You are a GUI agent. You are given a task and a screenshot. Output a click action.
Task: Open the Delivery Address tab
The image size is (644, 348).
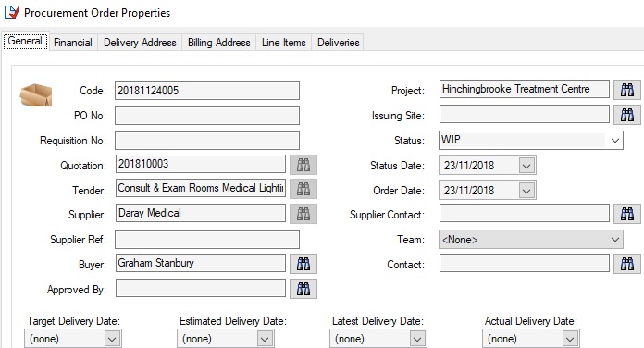tap(140, 43)
